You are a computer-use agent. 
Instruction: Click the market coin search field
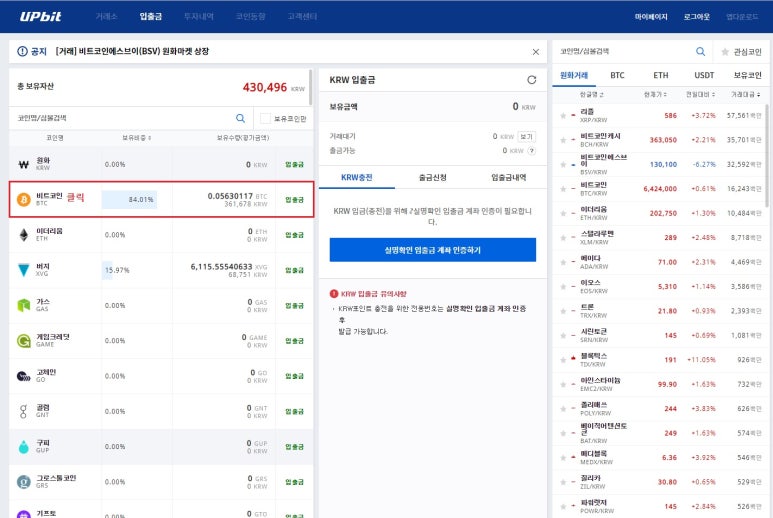click(624, 51)
